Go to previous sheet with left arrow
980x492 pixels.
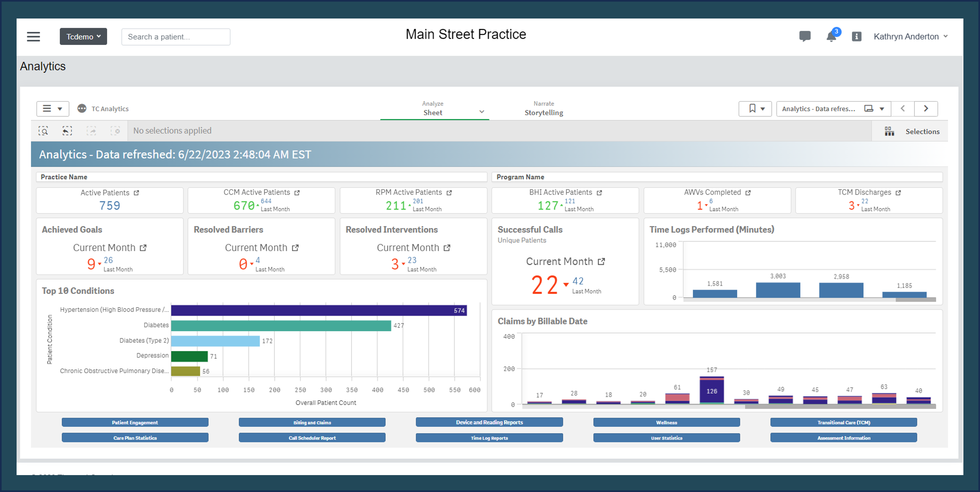903,108
